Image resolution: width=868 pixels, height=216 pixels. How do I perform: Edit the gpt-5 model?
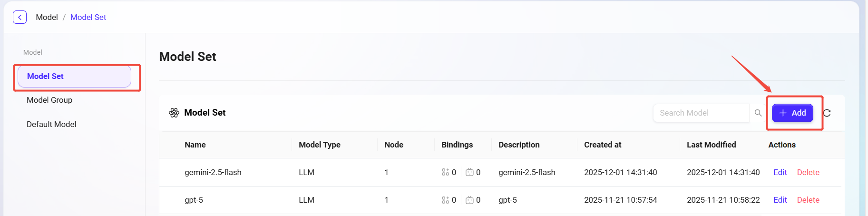pyautogui.click(x=780, y=200)
